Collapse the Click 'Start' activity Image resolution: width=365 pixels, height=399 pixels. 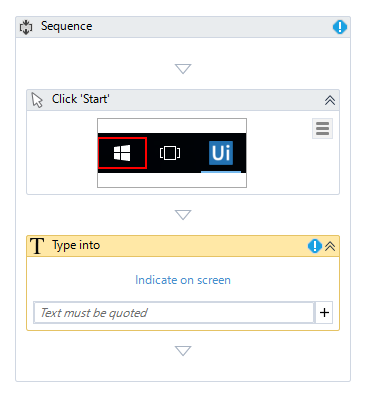(330, 100)
